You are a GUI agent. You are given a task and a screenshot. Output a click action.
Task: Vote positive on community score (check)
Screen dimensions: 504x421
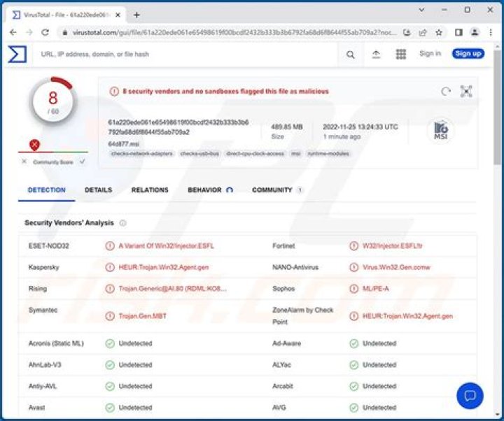83,162
